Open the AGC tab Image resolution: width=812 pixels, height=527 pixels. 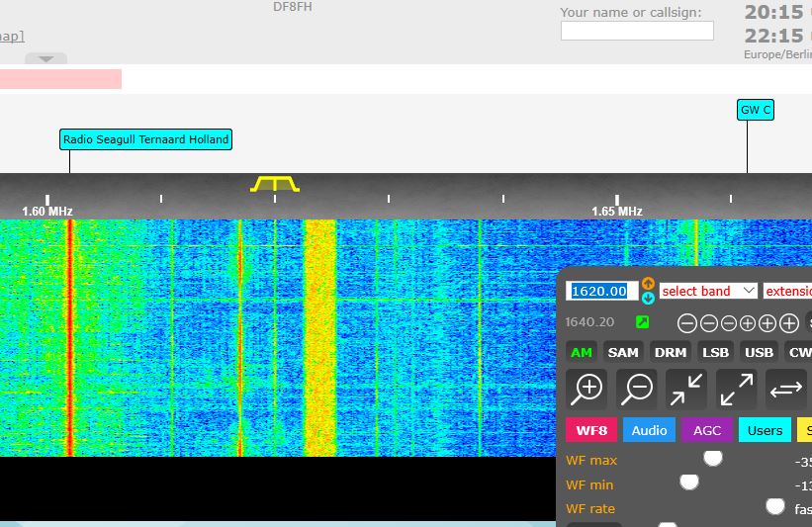tap(706, 430)
